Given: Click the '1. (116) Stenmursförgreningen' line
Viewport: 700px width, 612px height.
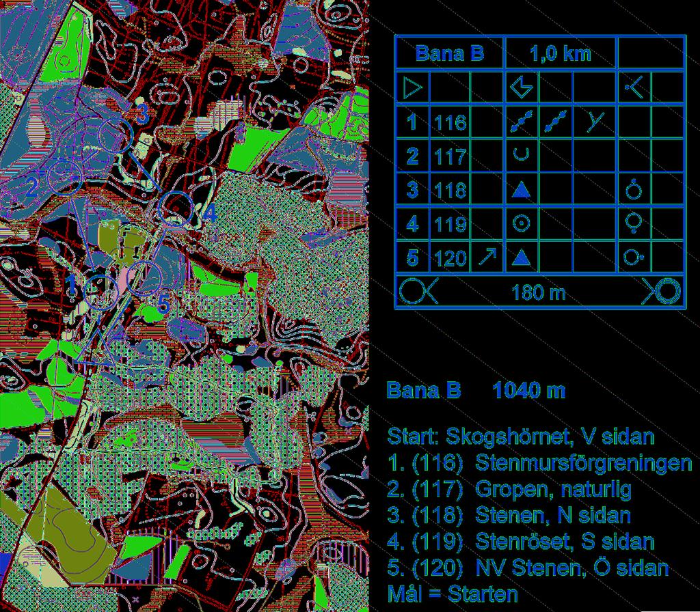Looking at the screenshot, I should pyautogui.click(x=540, y=463).
